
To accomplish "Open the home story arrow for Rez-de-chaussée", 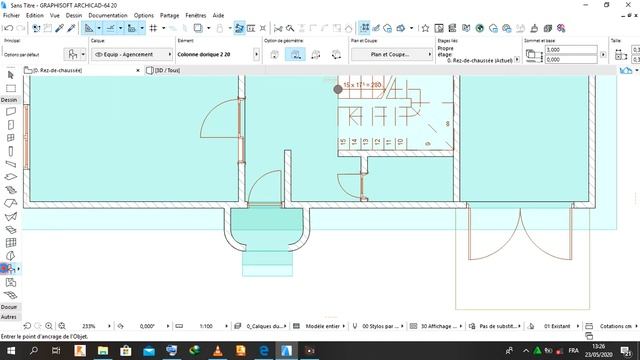I will (x=517, y=60).
